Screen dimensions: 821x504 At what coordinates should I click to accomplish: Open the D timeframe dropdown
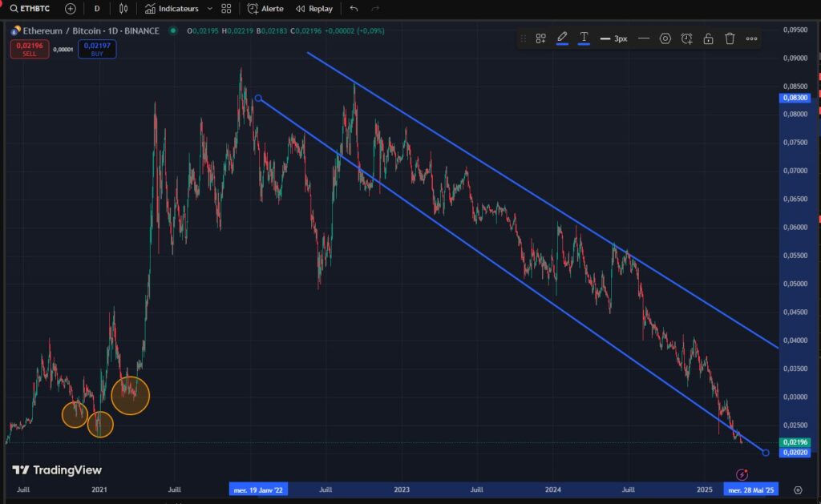[x=95, y=9]
